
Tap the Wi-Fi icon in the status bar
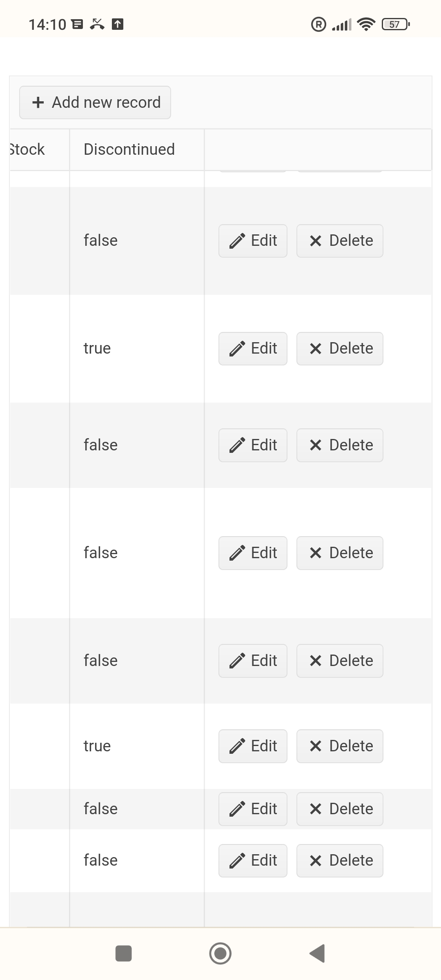click(x=366, y=24)
